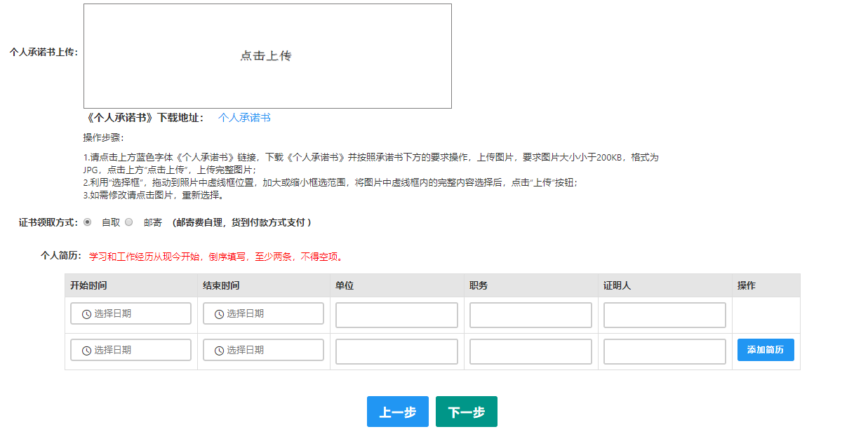The height and width of the screenshot is (434, 868).
Task: Click the 添加简历 button
Action: click(765, 350)
